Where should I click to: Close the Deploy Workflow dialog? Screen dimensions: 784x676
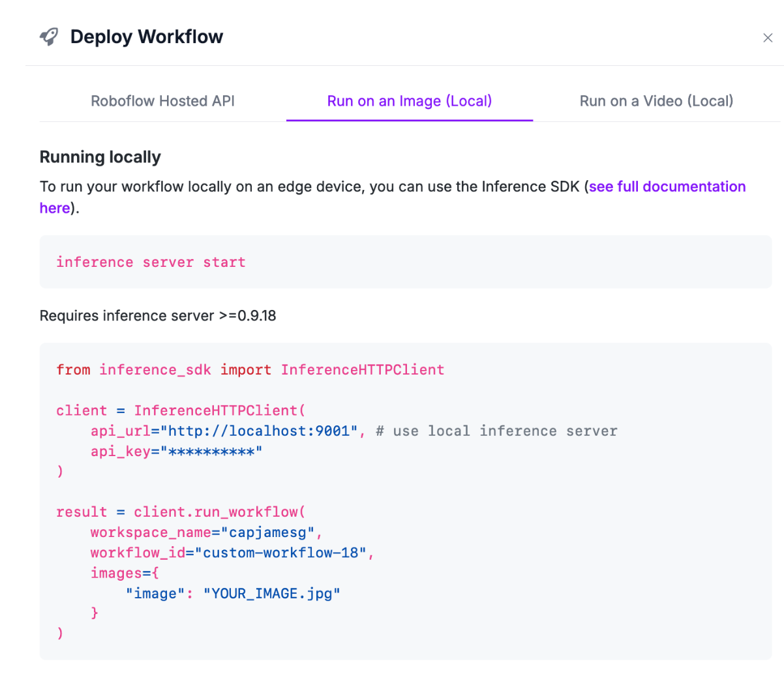768,38
